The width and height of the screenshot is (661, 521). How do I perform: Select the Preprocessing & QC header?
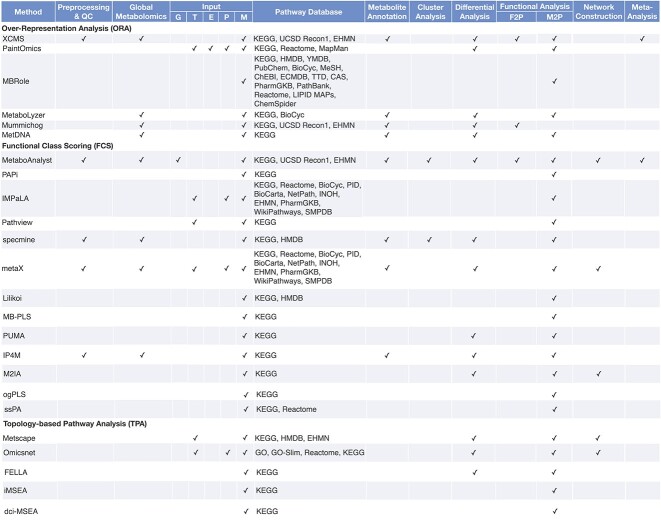(83, 12)
